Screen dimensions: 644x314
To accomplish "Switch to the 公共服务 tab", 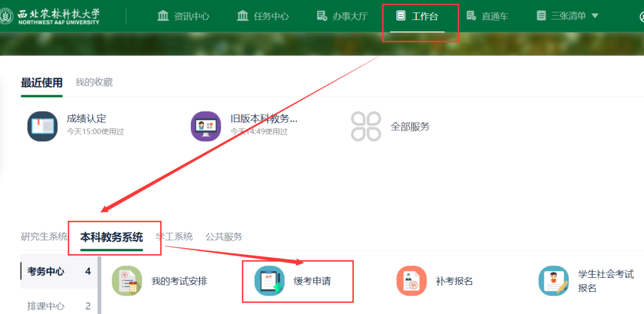I will 224,236.
